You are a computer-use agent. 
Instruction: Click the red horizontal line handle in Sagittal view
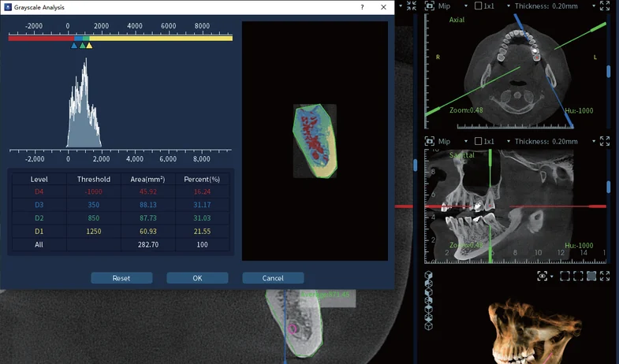pyautogui.click(x=598, y=206)
